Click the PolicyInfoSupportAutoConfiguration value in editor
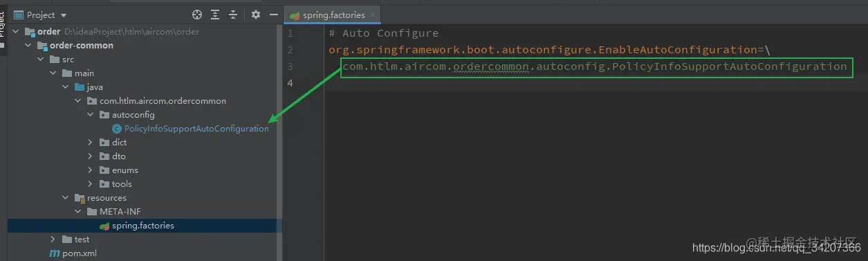Screen dimensions: 868x261 [x=595, y=66]
